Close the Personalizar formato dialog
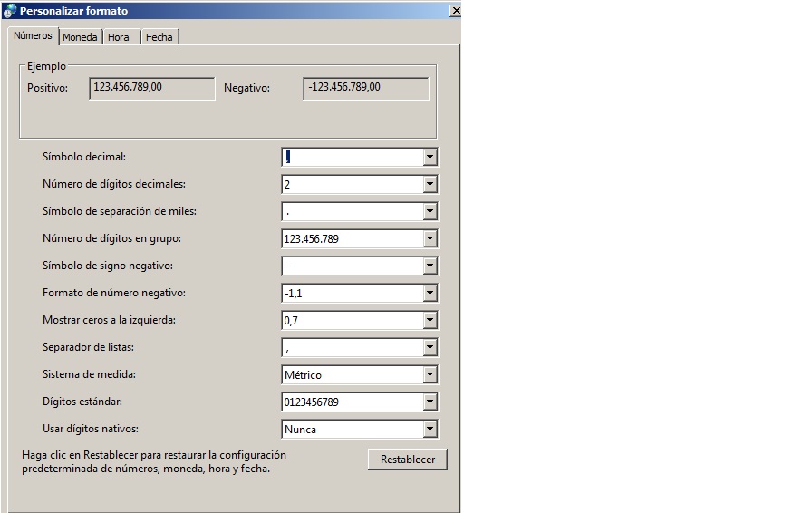 pyautogui.click(x=455, y=11)
